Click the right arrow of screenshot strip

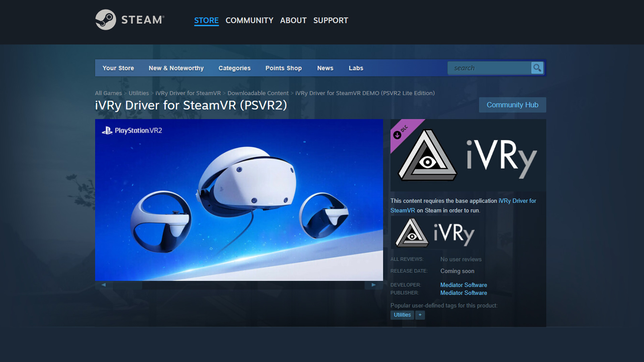(374, 285)
